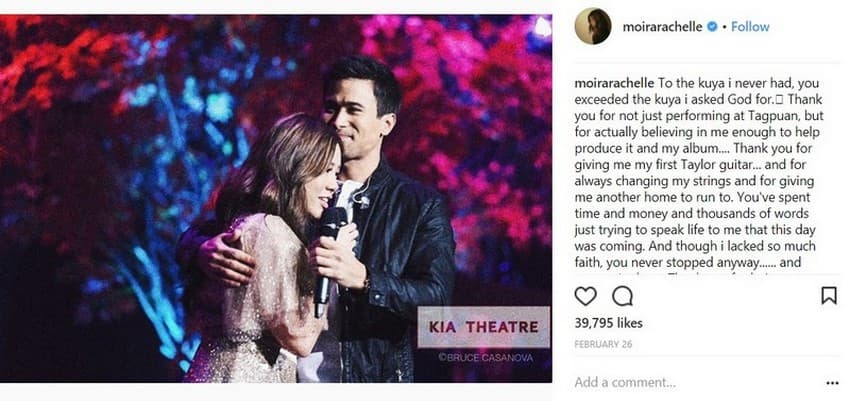View the 39,795 likes list

608,323
